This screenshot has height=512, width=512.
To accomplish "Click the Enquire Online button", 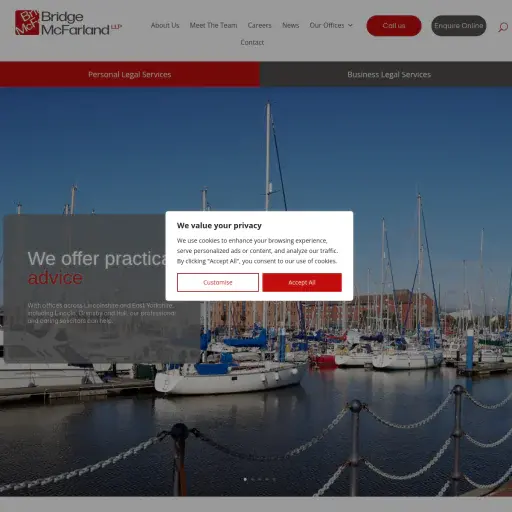I will (459, 26).
